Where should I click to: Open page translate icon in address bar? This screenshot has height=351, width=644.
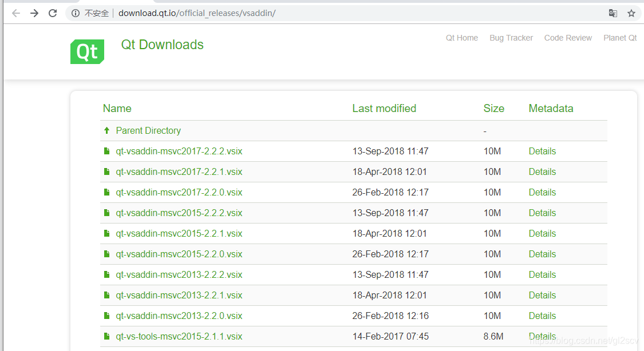[613, 13]
